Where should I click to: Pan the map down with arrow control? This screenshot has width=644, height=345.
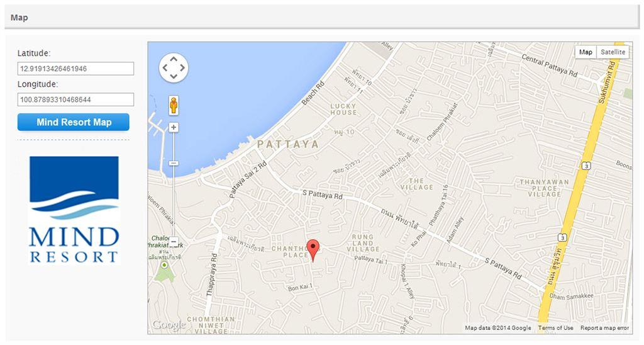coord(174,76)
